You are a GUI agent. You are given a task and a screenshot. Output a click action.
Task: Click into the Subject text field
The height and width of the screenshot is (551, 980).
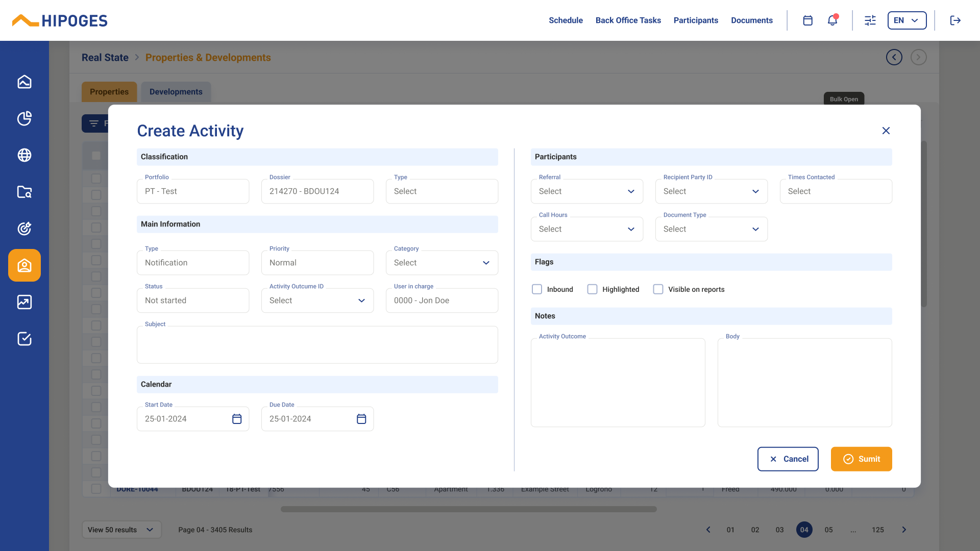point(317,345)
